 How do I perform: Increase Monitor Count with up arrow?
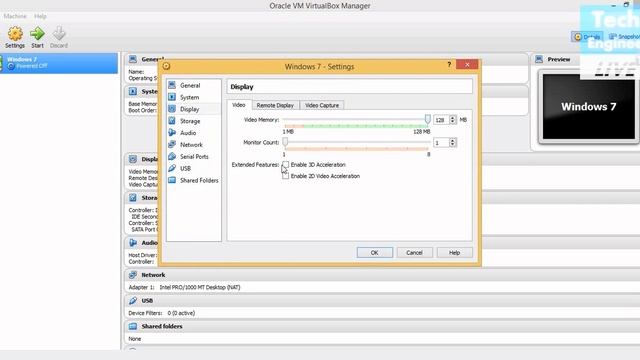pyautogui.click(x=452, y=140)
